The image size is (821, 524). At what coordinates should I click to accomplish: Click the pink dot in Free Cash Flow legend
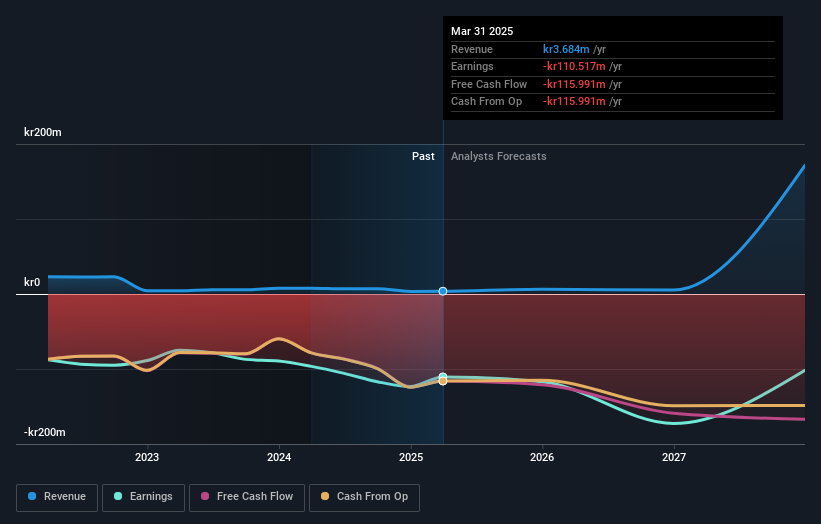[205, 496]
